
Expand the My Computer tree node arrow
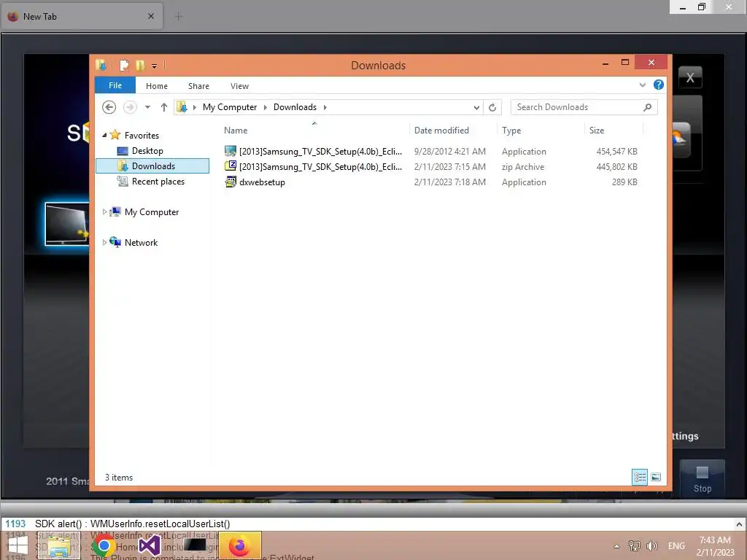[x=104, y=212]
